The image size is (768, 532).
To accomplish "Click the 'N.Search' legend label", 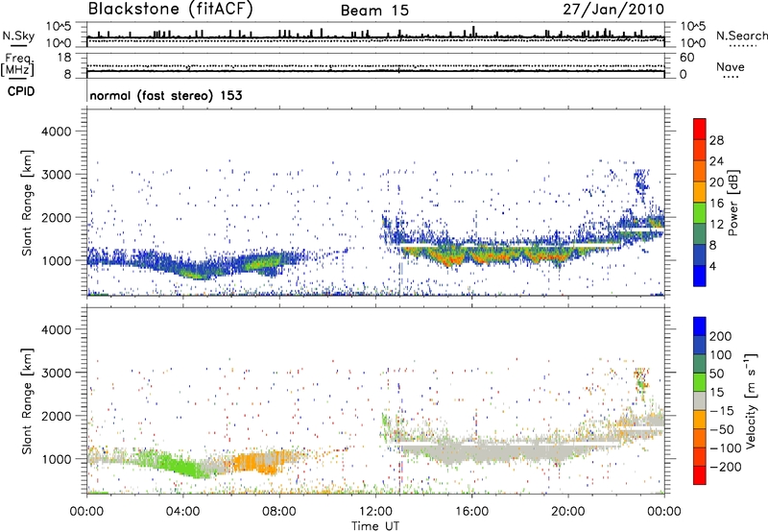I will pyautogui.click(x=741, y=36).
